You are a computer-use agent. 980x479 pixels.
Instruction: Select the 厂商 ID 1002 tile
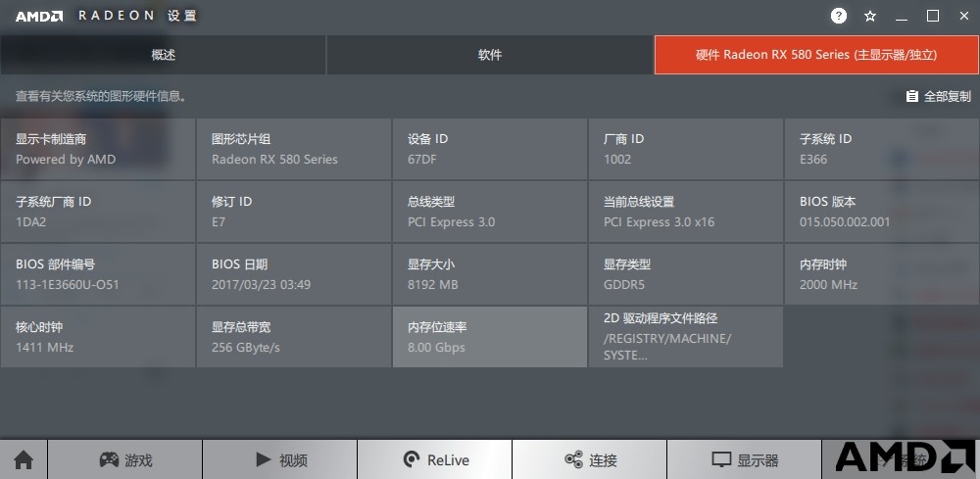point(686,149)
